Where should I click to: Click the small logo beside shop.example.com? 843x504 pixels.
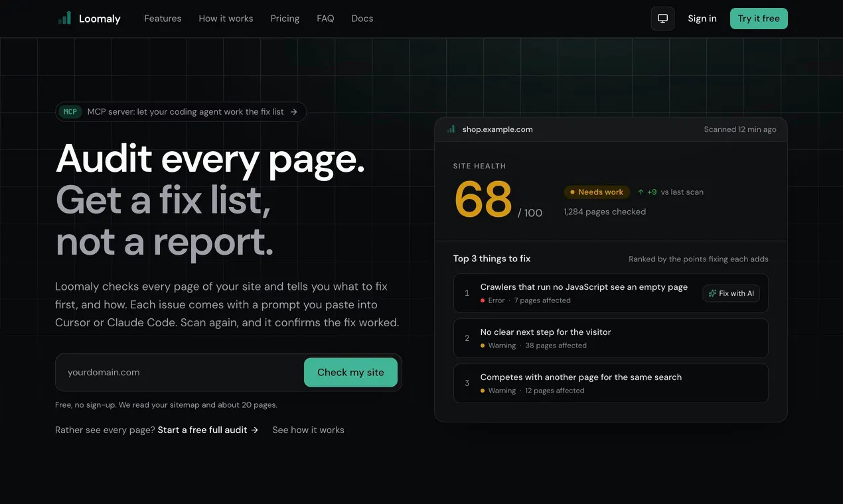pos(451,129)
